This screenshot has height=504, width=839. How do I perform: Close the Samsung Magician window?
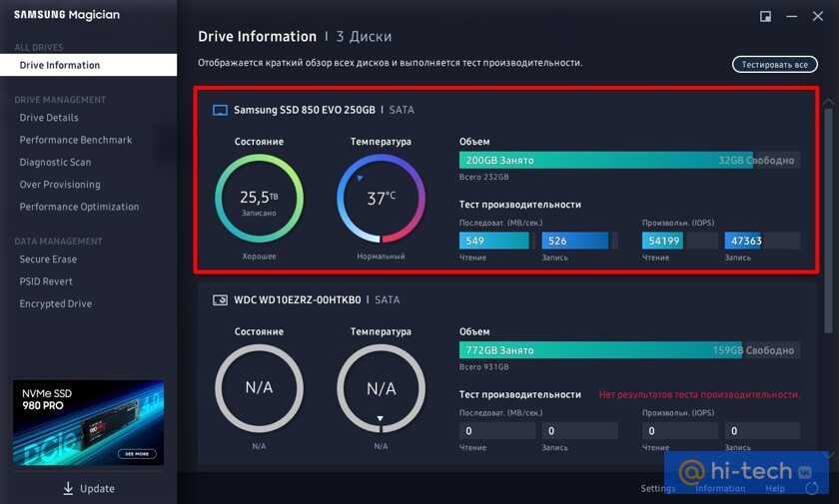tap(818, 16)
